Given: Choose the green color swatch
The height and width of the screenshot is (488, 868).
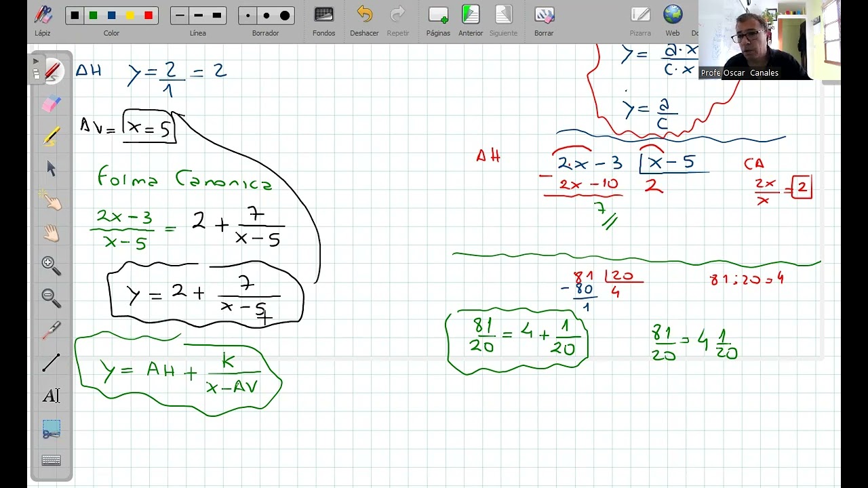Looking at the screenshot, I should pos(93,15).
